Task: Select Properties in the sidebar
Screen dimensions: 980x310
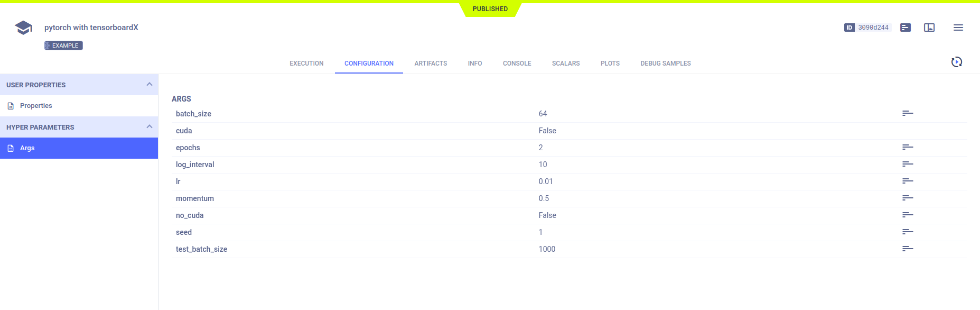Action: [x=36, y=106]
